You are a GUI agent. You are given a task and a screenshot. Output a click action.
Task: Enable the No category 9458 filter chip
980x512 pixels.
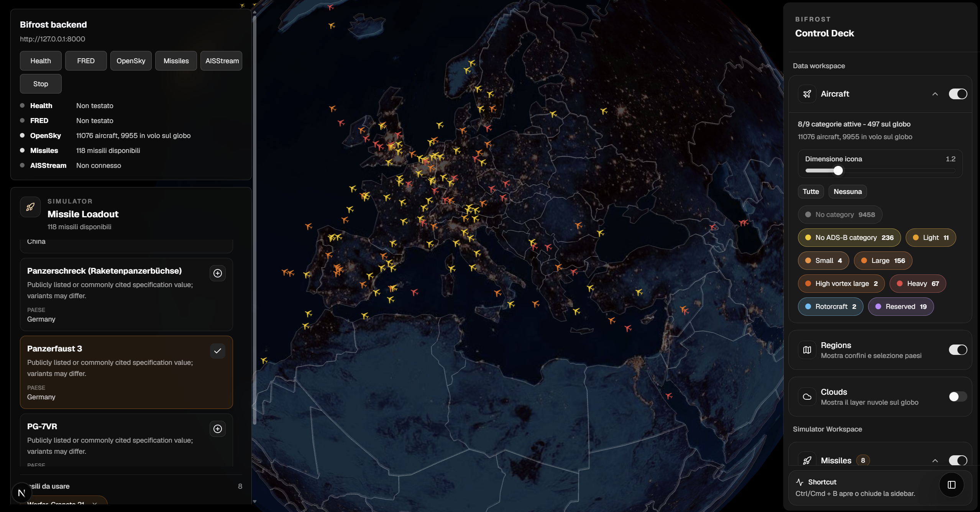pyautogui.click(x=840, y=215)
